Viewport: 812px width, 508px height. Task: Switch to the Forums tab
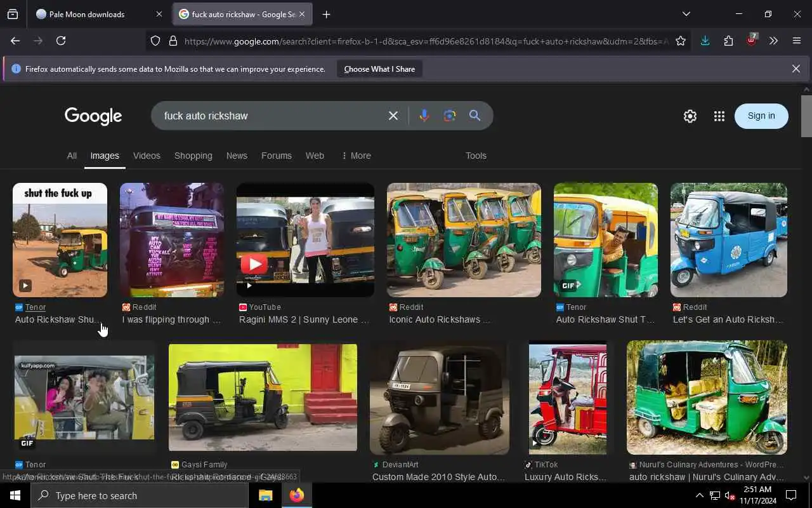coord(277,156)
